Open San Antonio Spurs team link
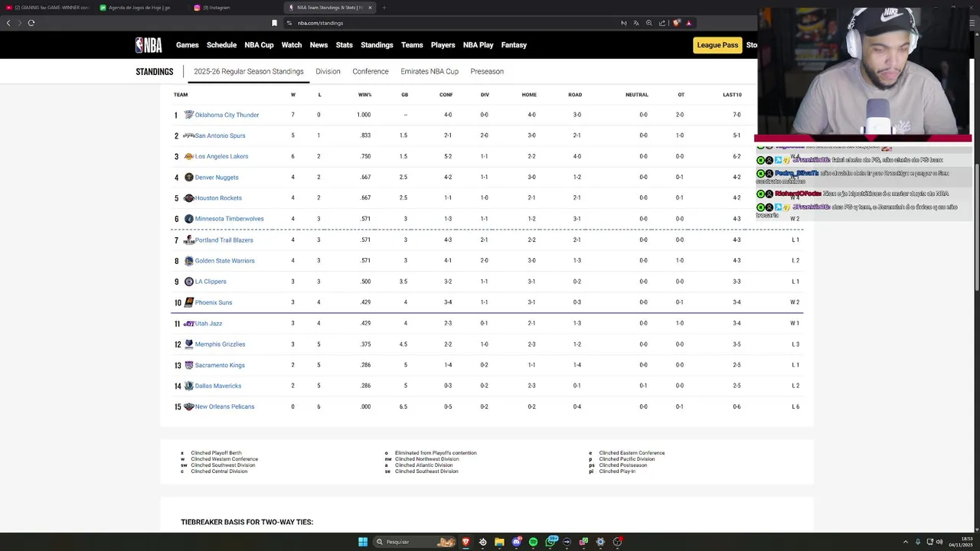This screenshot has width=980, height=551. (x=220, y=135)
